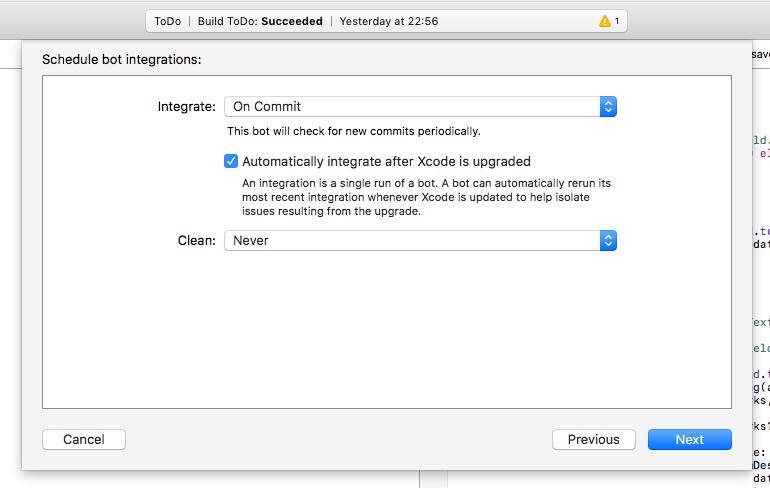
Task: Click the 'Integrate:' field label
Action: [186, 106]
